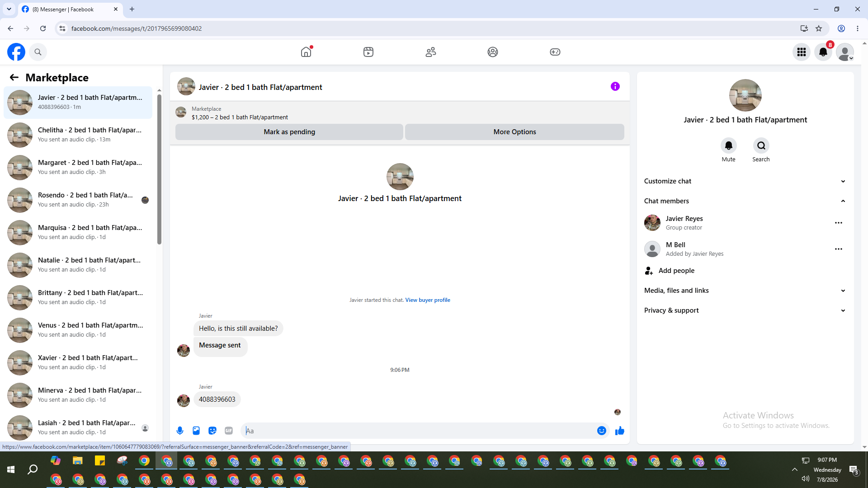868x488 pixels.
Task: Open the Margaret conversation
Action: pyautogui.click(x=78, y=168)
